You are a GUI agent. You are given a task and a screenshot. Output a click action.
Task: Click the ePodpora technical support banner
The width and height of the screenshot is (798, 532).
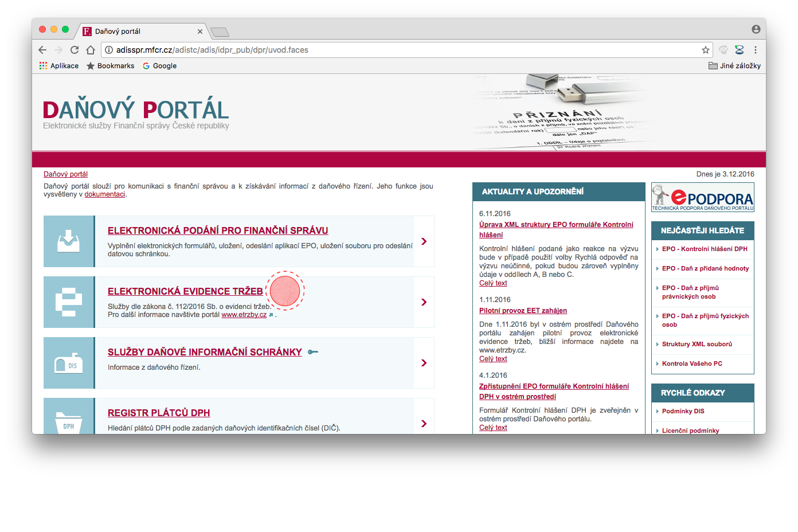coord(702,197)
